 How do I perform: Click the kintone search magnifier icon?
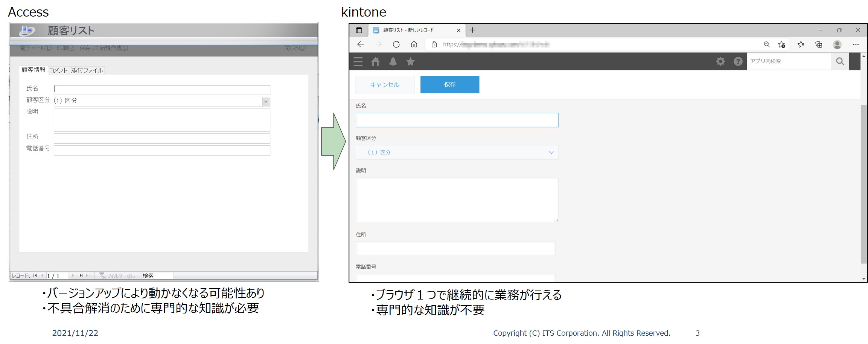point(840,61)
